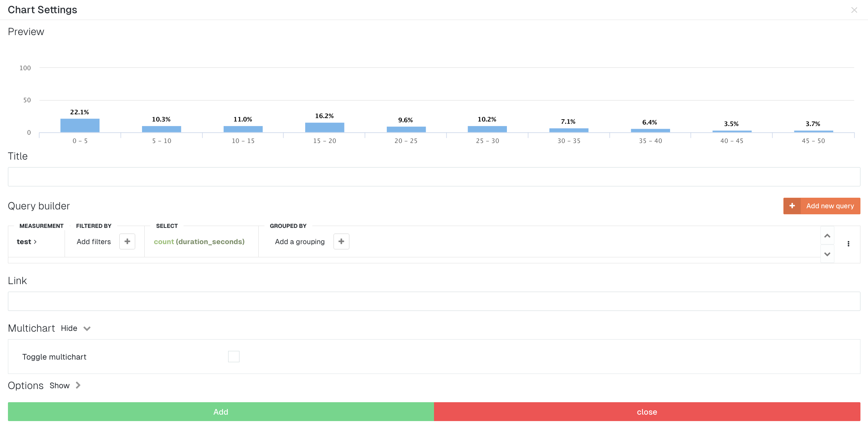Screen dimensions: 868x429
Task: Move query up with the chevron arrow
Action: 827,236
